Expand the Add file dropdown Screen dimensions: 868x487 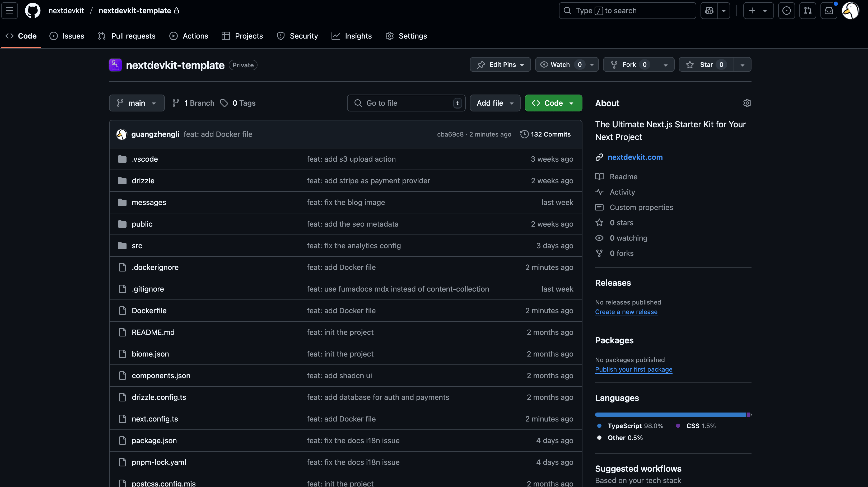pyautogui.click(x=495, y=103)
